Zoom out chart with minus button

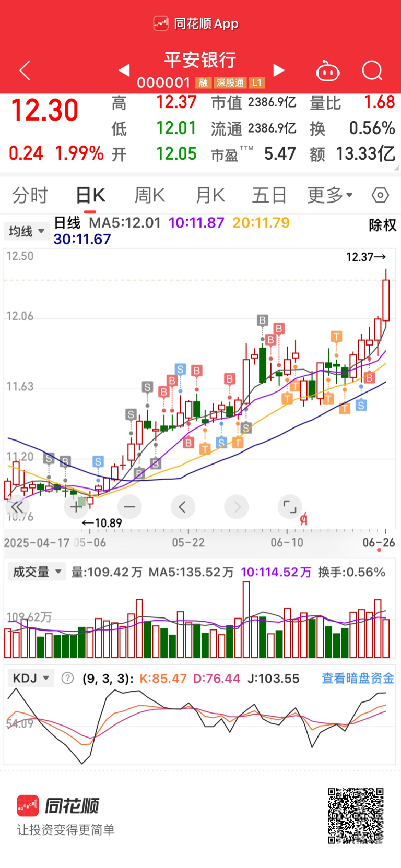point(129,507)
